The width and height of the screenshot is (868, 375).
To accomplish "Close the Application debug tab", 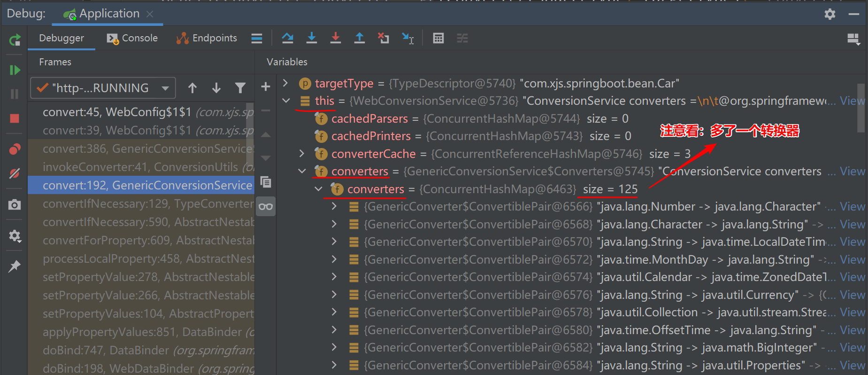I will [x=150, y=14].
